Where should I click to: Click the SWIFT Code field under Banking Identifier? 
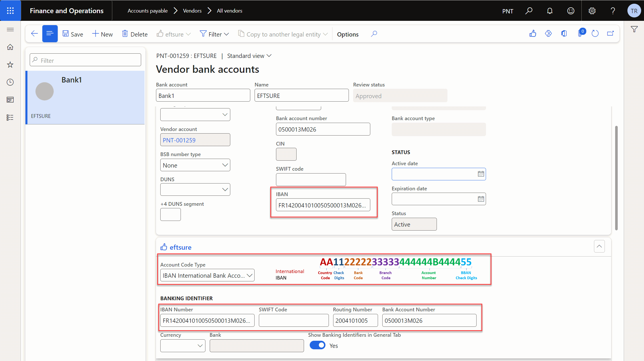(x=294, y=320)
